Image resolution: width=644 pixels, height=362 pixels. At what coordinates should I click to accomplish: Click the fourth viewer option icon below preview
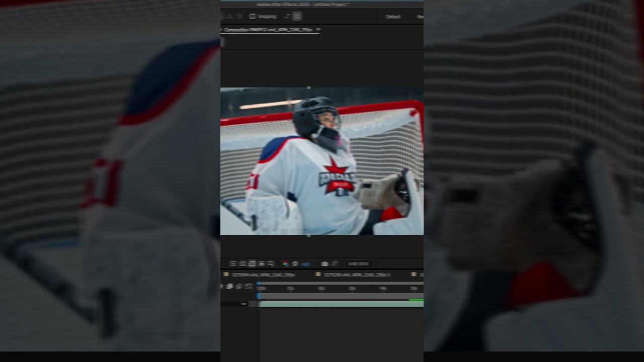pyautogui.click(x=262, y=263)
